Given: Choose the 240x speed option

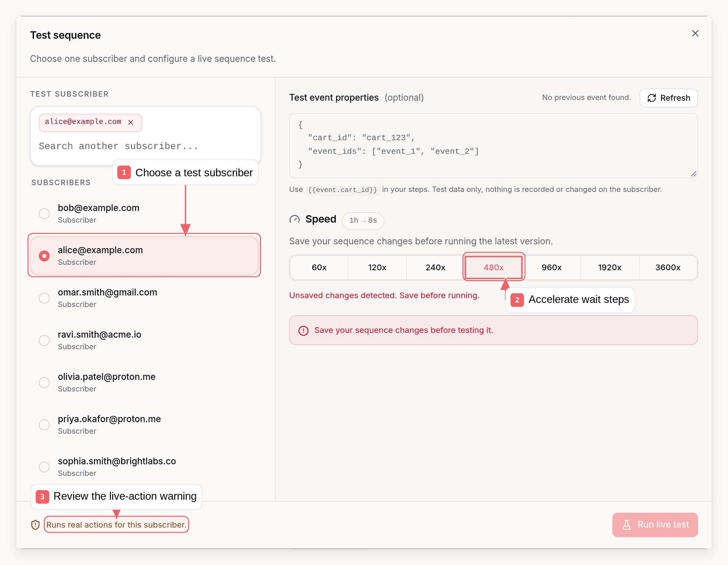Looking at the screenshot, I should [435, 267].
